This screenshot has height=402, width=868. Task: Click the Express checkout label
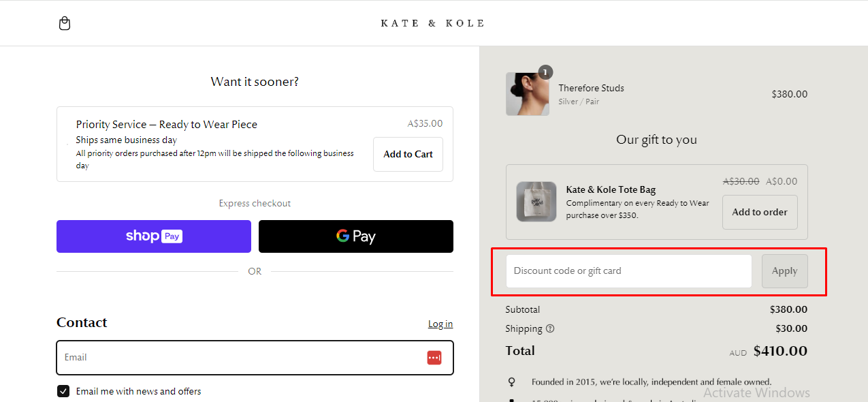coord(255,203)
